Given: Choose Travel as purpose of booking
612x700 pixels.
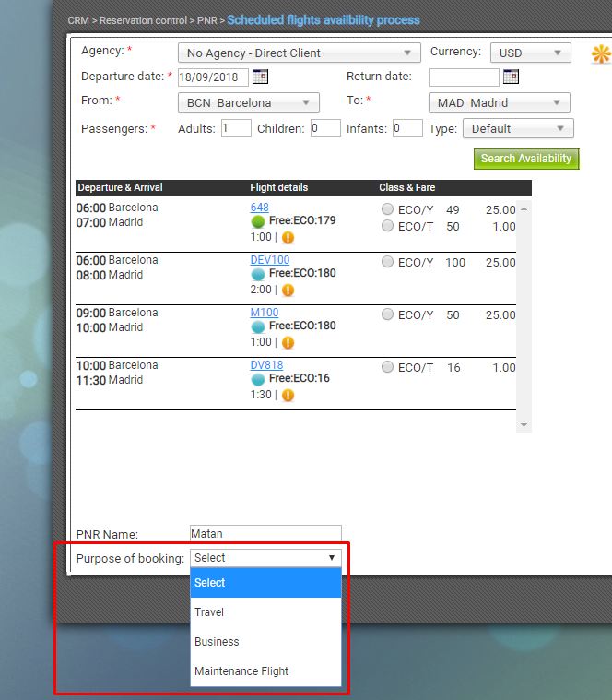Looking at the screenshot, I should point(265,612).
